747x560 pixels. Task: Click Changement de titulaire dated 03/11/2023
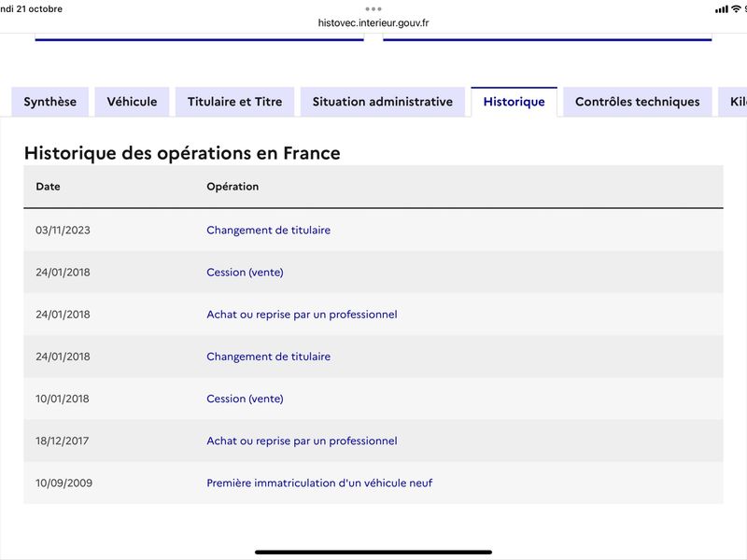[x=268, y=230]
